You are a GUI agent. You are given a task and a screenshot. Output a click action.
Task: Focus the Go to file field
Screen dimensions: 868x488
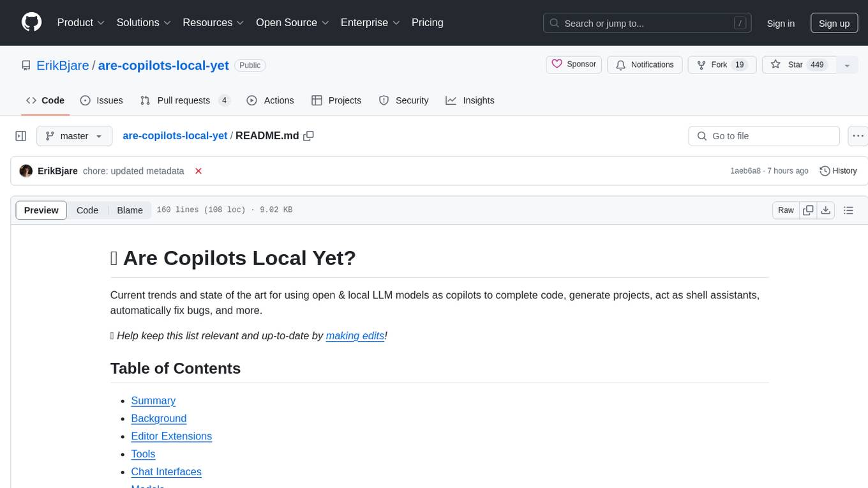click(764, 136)
